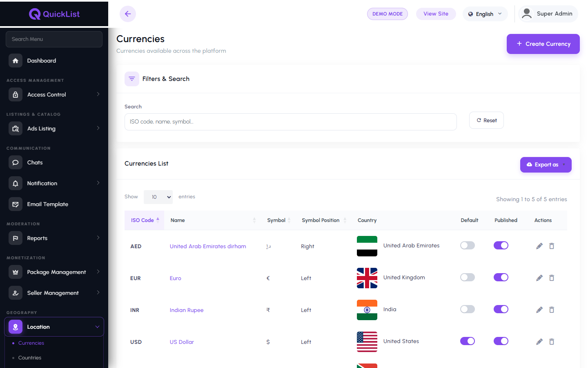The height and width of the screenshot is (368, 588).
Task: Unpublish INR using its Published toggle
Action: [501, 309]
